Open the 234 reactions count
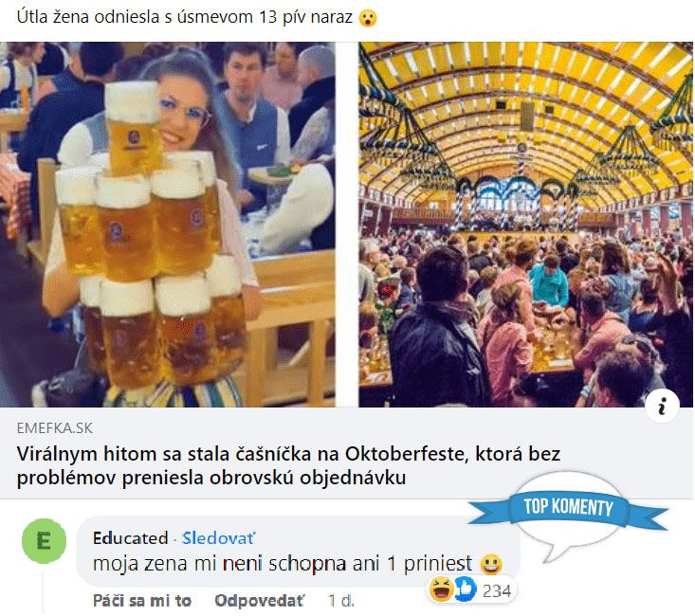Viewport: 695px width, 616px height. 497,591
